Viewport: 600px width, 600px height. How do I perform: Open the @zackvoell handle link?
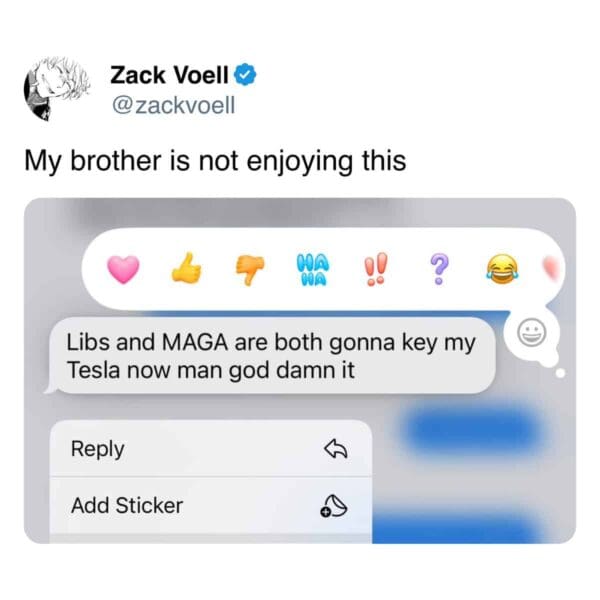point(173,105)
